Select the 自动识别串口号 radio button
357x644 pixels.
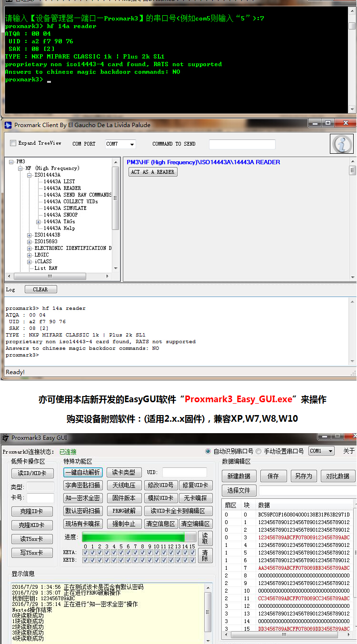coord(208,451)
